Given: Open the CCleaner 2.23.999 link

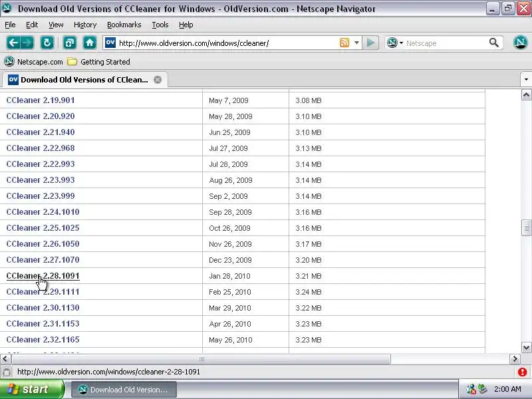Looking at the screenshot, I should tap(41, 196).
